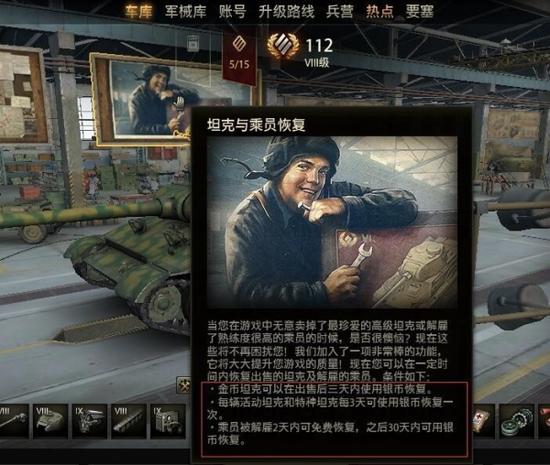
Task: Select the red consumable slot at the right edge
Action: coord(544,421)
